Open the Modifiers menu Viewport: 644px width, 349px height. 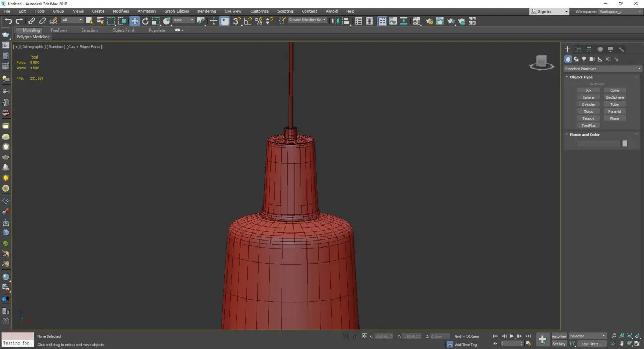[x=121, y=11]
